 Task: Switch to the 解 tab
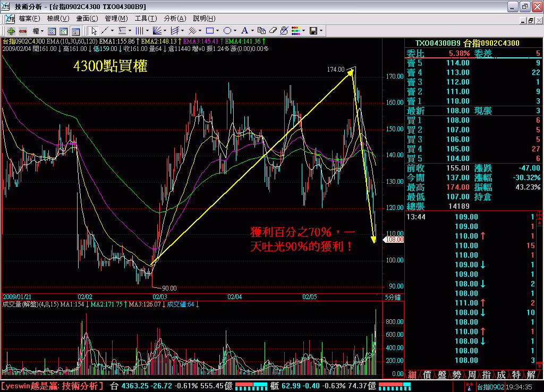coord(531,374)
